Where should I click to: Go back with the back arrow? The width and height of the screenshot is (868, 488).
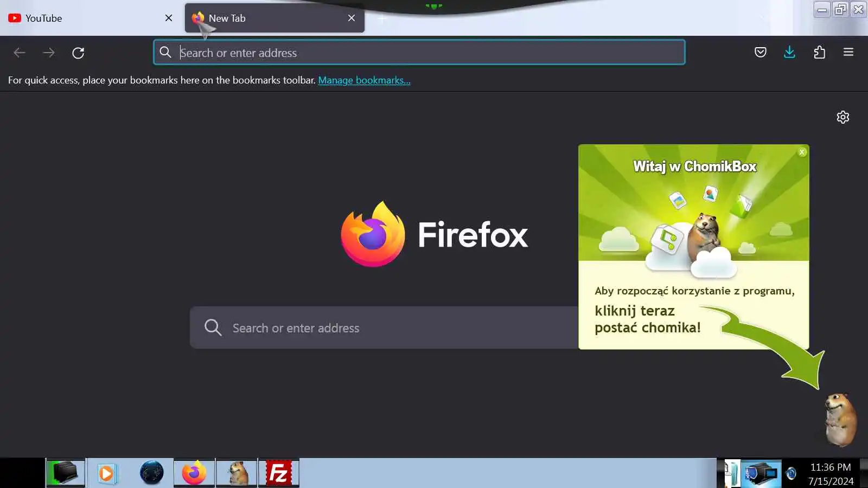coord(20,53)
